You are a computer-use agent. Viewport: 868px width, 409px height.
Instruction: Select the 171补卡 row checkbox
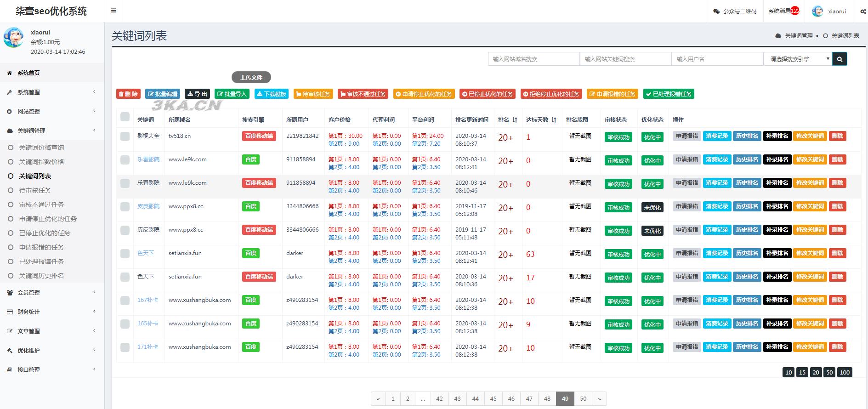[x=125, y=347]
